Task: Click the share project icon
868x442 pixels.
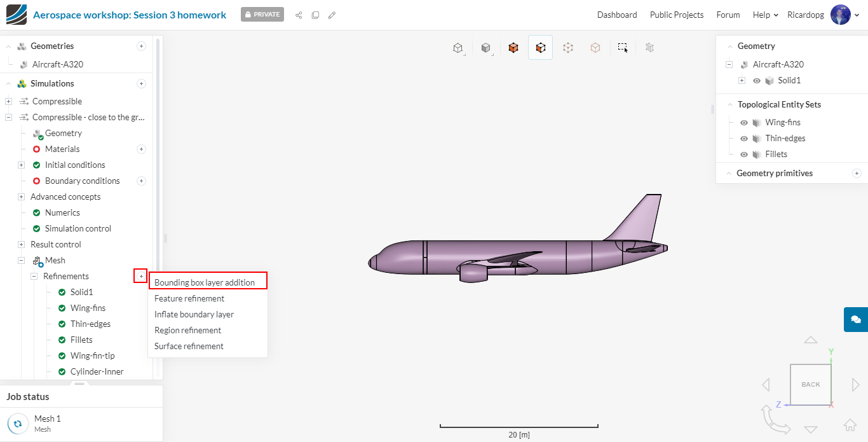Action: (299, 15)
